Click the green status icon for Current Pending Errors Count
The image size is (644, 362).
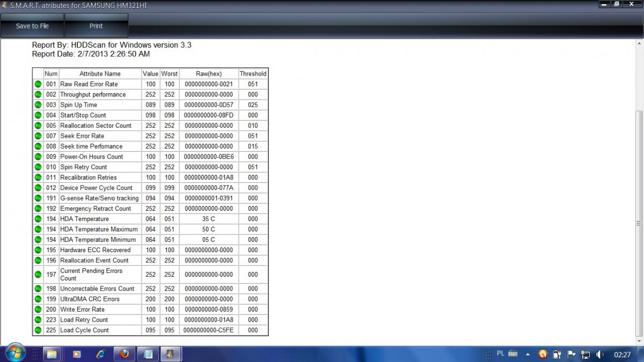coord(38,275)
